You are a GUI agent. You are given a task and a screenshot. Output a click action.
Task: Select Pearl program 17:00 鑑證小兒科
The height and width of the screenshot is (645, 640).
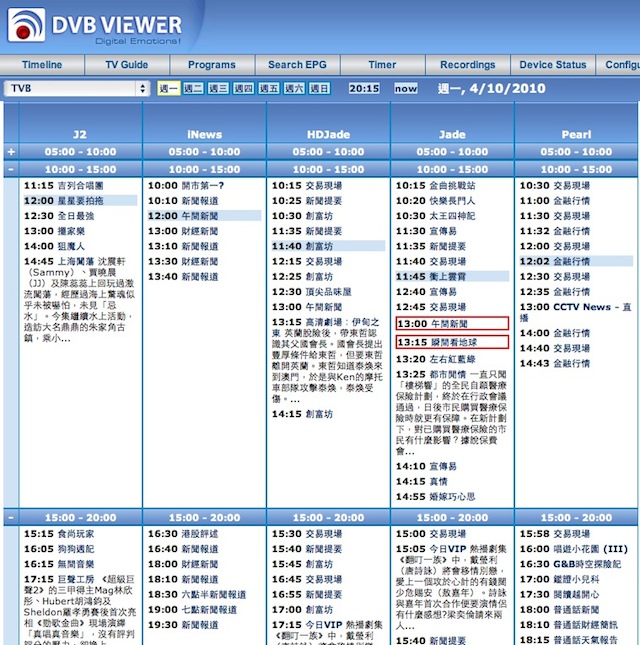[559, 580]
